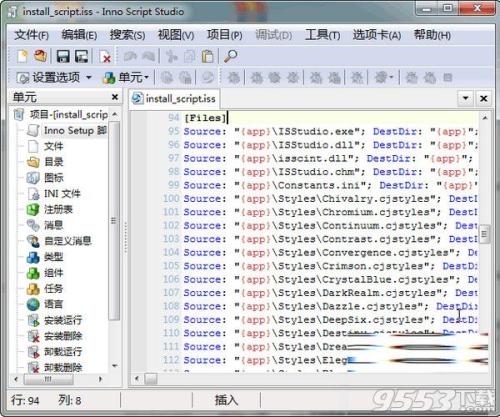Click the 插入 insert mode status indicator
Screen dimensions: 500x417
click(226, 400)
